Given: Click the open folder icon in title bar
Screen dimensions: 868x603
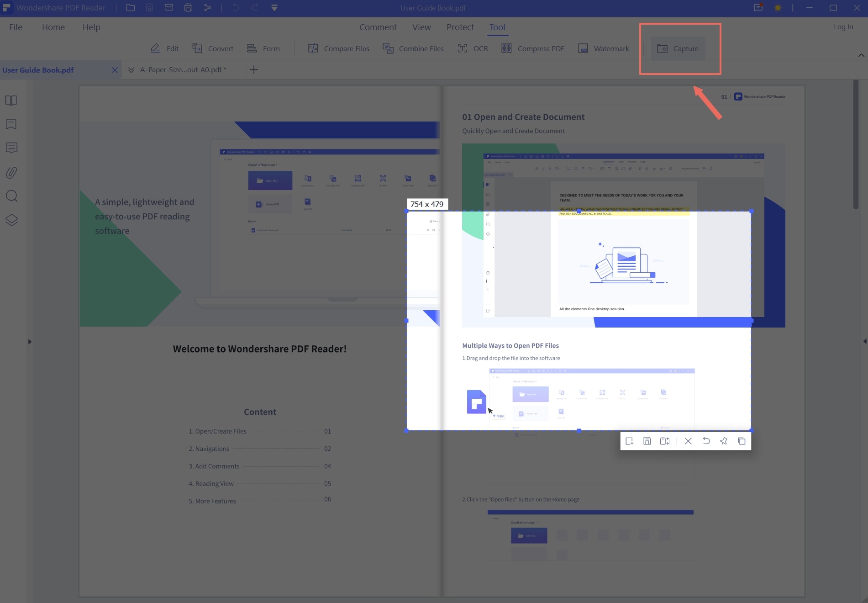Looking at the screenshot, I should point(131,8).
